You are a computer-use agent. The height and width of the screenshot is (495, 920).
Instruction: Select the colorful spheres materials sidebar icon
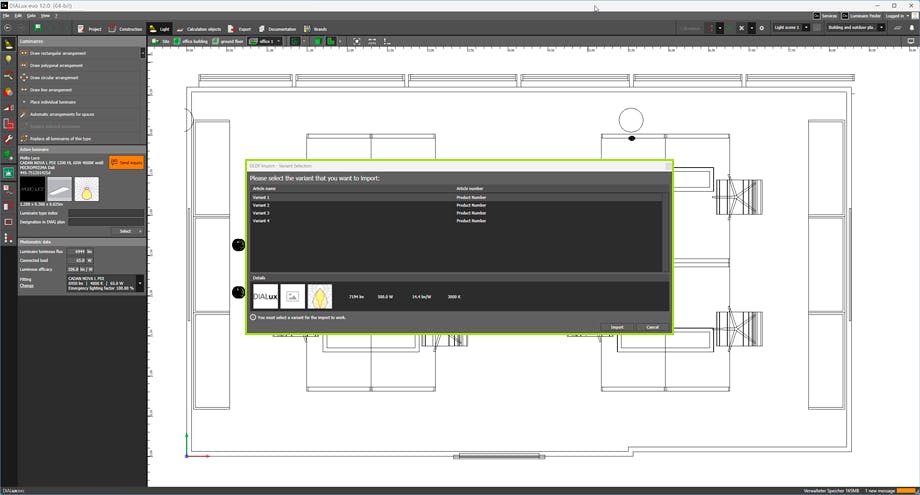[x=8, y=92]
